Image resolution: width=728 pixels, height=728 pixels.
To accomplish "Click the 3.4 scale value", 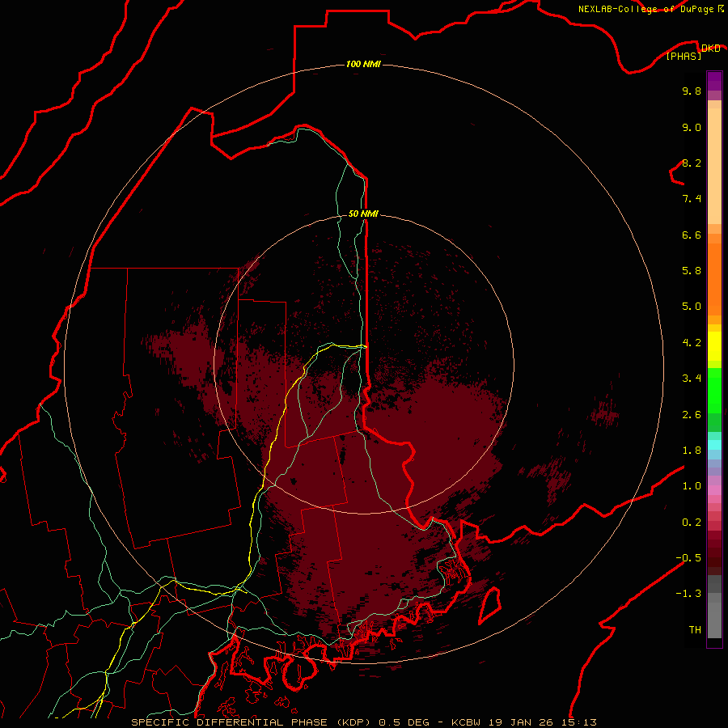I will coord(692,379).
